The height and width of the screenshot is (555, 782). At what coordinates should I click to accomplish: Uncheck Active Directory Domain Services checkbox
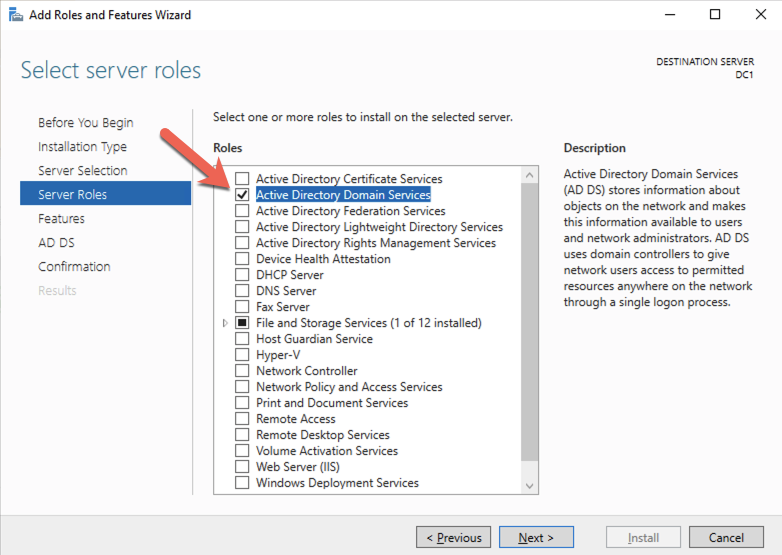click(242, 194)
